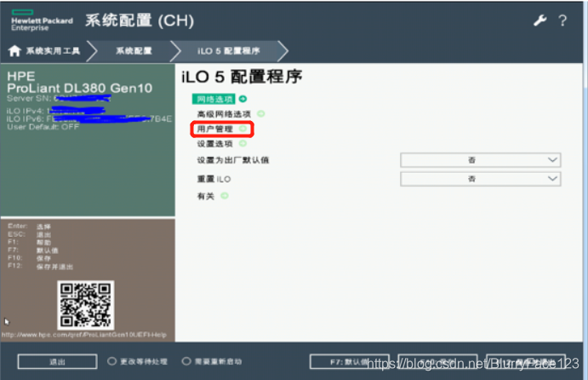588x380 pixels.
Task: Click the iLO 5 配置程序 heading
Action: 242,77
